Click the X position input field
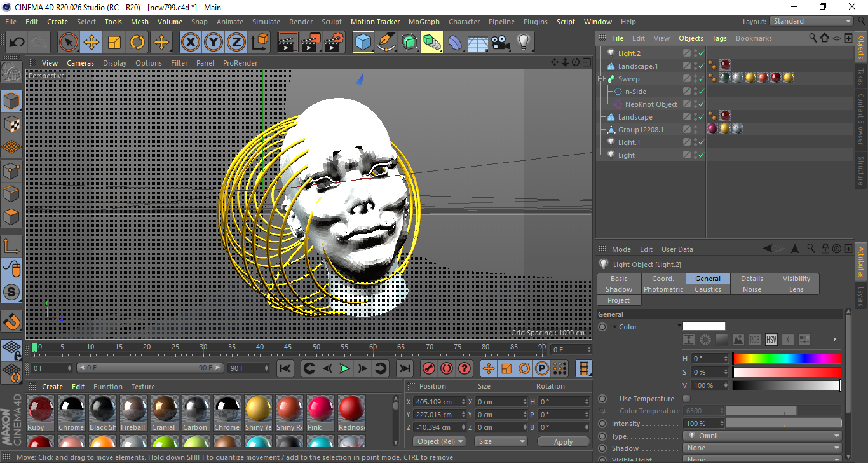Screen dimensions: 868x463 [x=439, y=402]
